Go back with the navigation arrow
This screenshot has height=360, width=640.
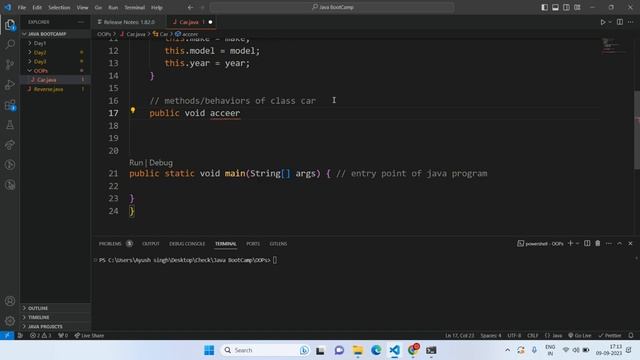[x=190, y=7]
